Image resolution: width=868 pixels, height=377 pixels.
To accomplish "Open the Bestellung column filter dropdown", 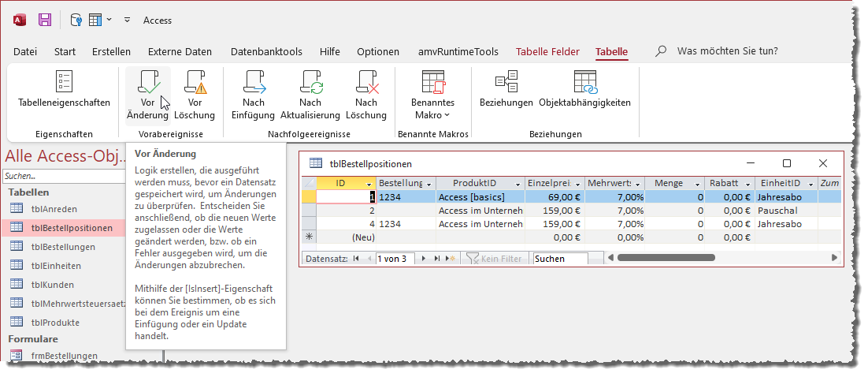I will click(x=428, y=184).
